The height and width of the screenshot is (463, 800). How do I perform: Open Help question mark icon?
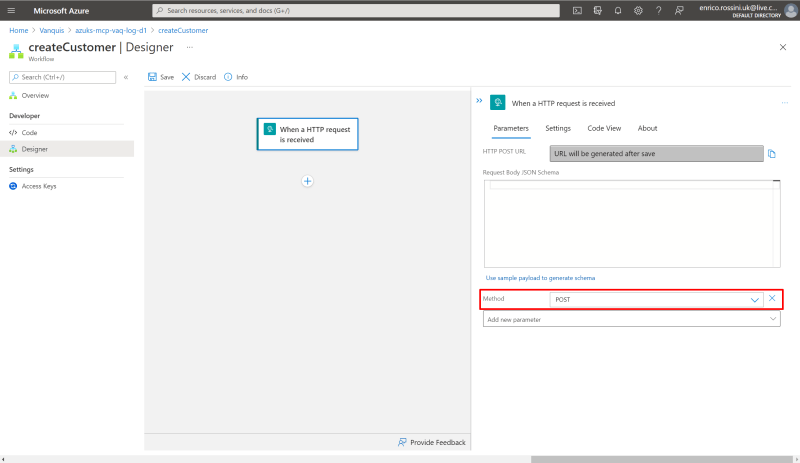(x=659, y=10)
